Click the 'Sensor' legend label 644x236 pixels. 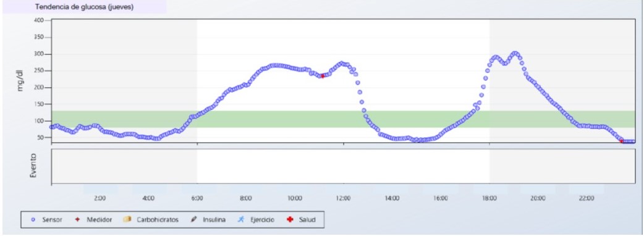(52, 220)
